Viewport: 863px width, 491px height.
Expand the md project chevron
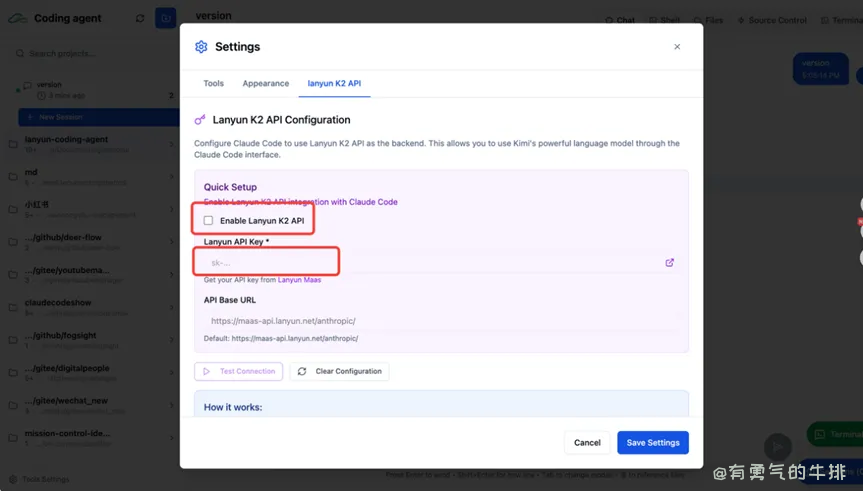pyautogui.click(x=172, y=177)
